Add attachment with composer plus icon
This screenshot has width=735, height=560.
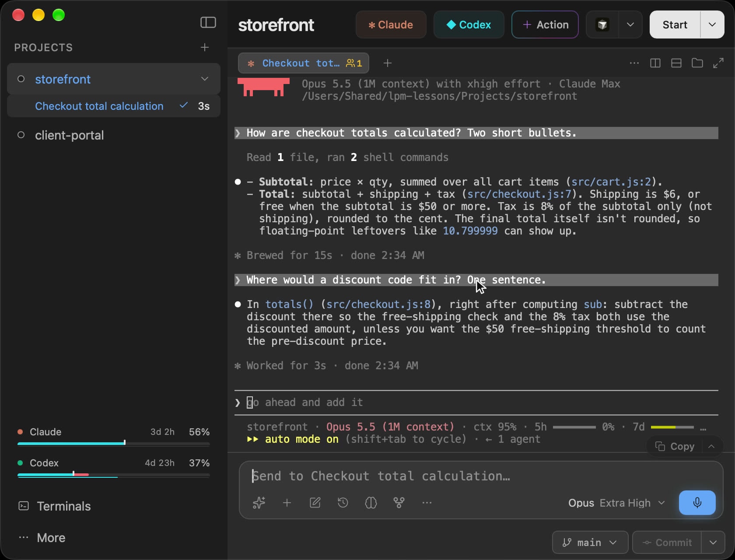[x=287, y=503]
